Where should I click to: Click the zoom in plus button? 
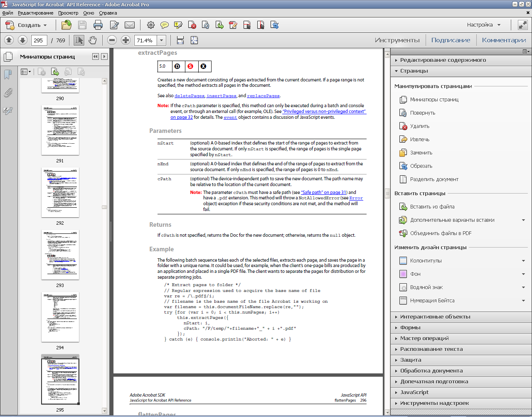(126, 40)
